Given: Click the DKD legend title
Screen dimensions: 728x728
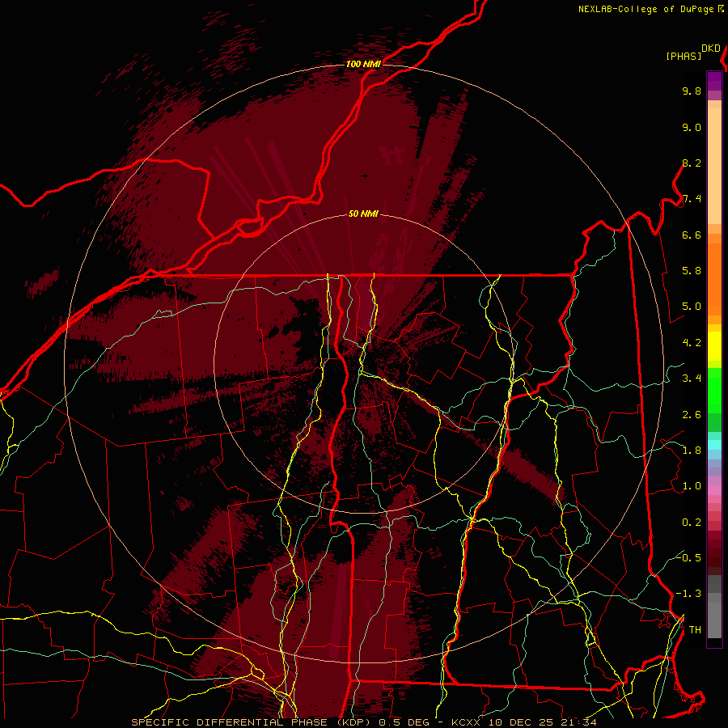Looking at the screenshot, I should [711, 49].
